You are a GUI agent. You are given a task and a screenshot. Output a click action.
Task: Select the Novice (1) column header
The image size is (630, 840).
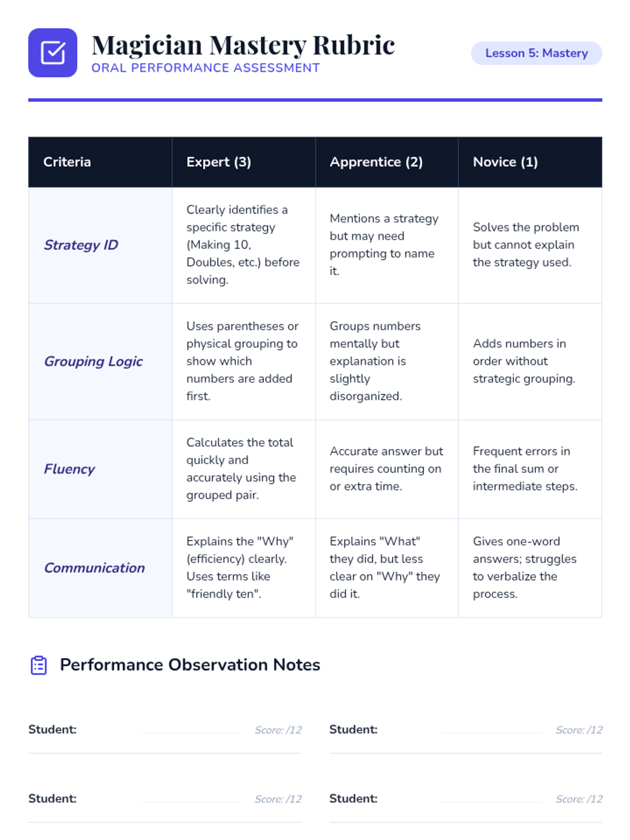point(530,162)
